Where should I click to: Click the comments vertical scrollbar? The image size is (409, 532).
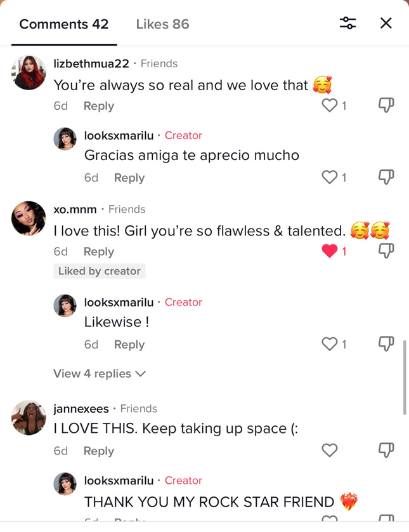[x=405, y=378]
